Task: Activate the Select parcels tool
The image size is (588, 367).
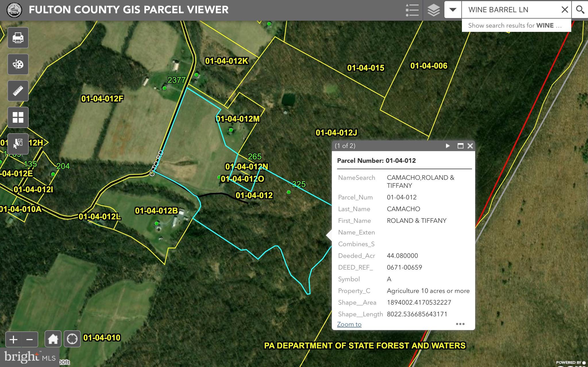Action: click(18, 144)
